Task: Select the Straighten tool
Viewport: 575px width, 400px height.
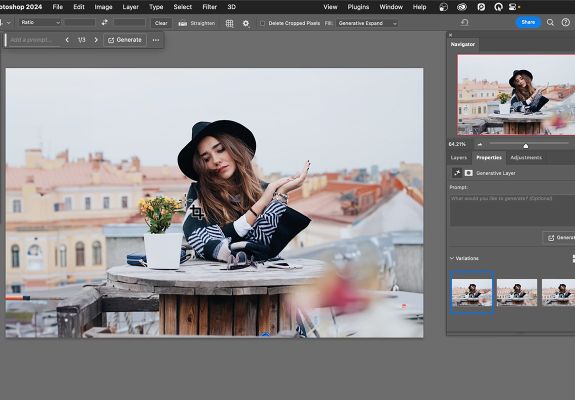Action: point(197,23)
